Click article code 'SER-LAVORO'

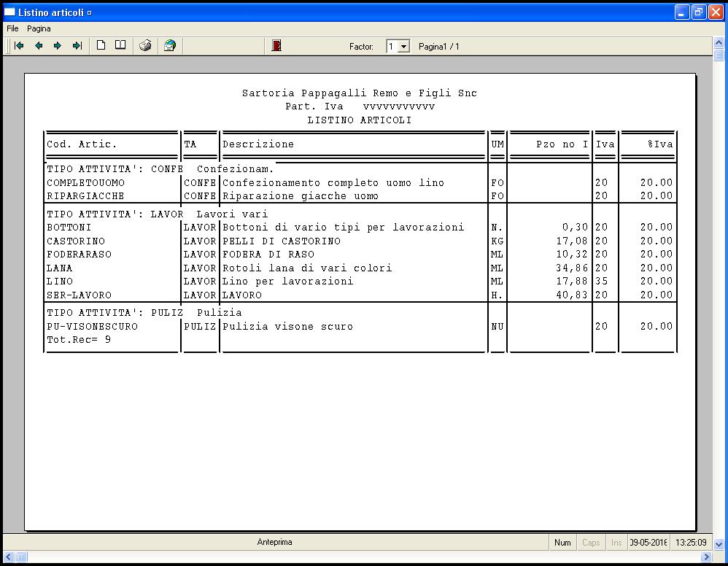[79, 295]
